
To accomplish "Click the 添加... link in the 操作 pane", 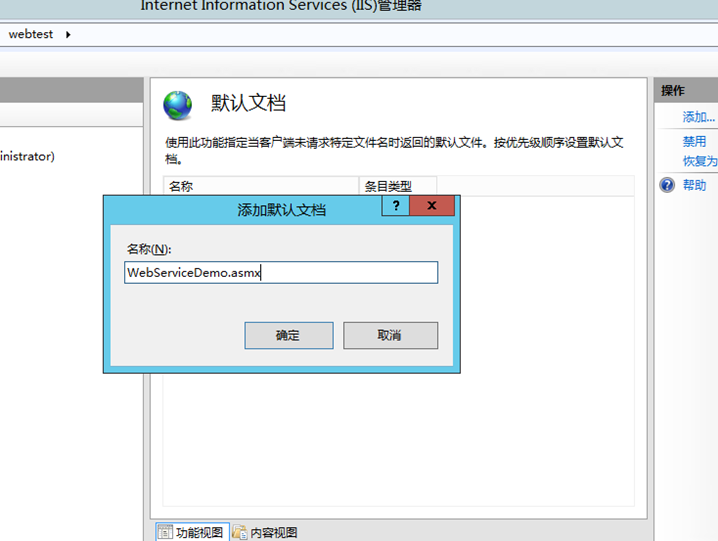I will 698,117.
